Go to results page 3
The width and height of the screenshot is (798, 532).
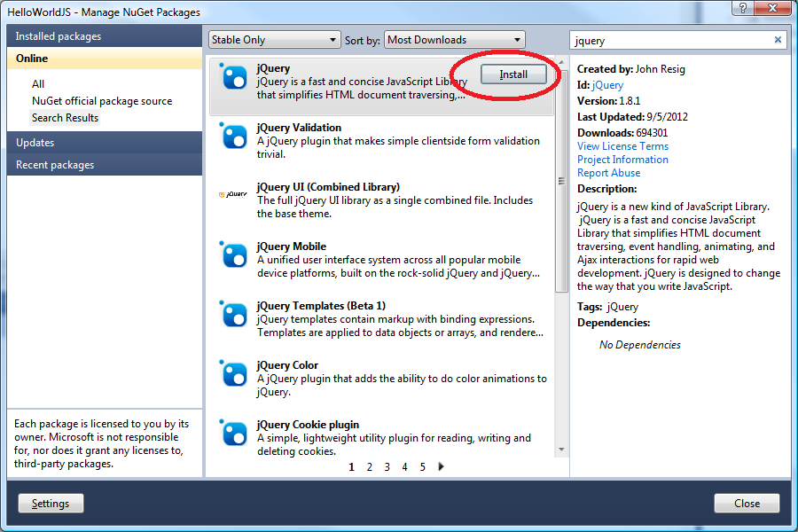click(x=387, y=467)
